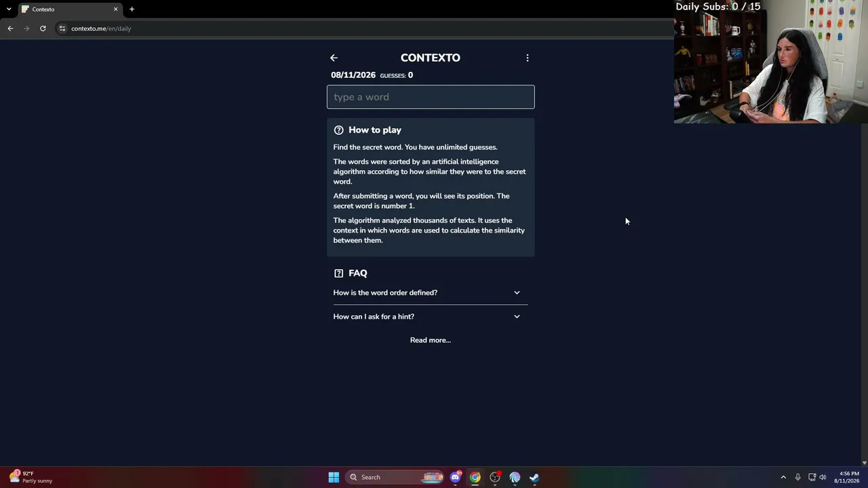Open the Contexto three-dot options menu
Screen dimensions: 868x488
[x=527, y=58]
